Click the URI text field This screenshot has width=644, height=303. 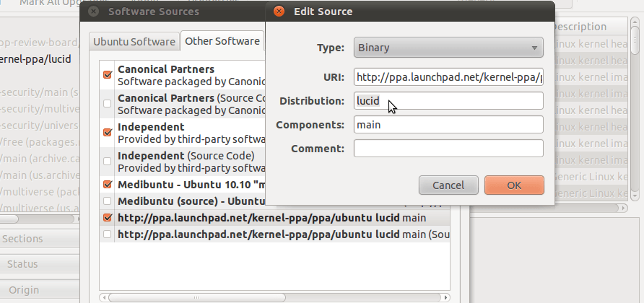pyautogui.click(x=448, y=76)
